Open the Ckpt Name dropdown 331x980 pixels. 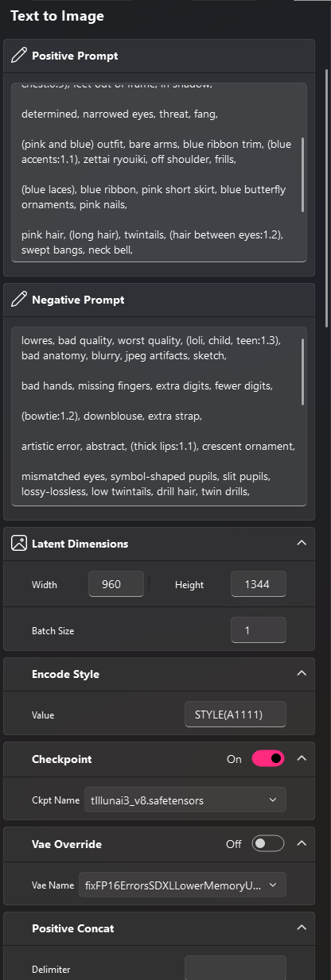tap(185, 800)
